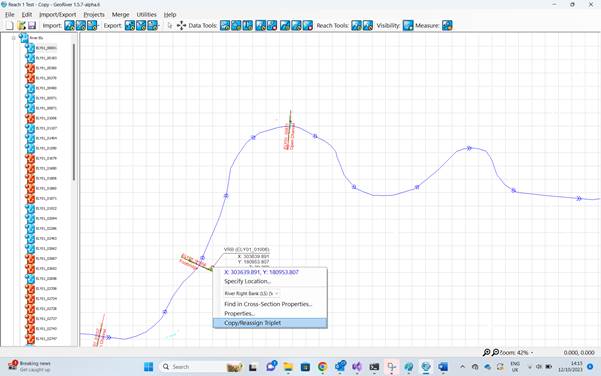
Task: Open Microsoft Word from the taskbar
Action: (x=443, y=367)
